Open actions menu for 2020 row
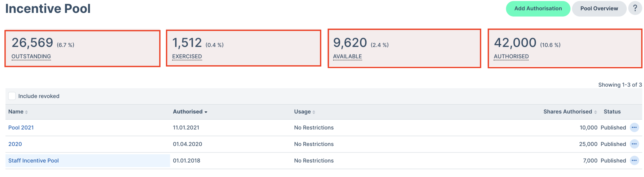The image size is (644, 177). point(634,144)
